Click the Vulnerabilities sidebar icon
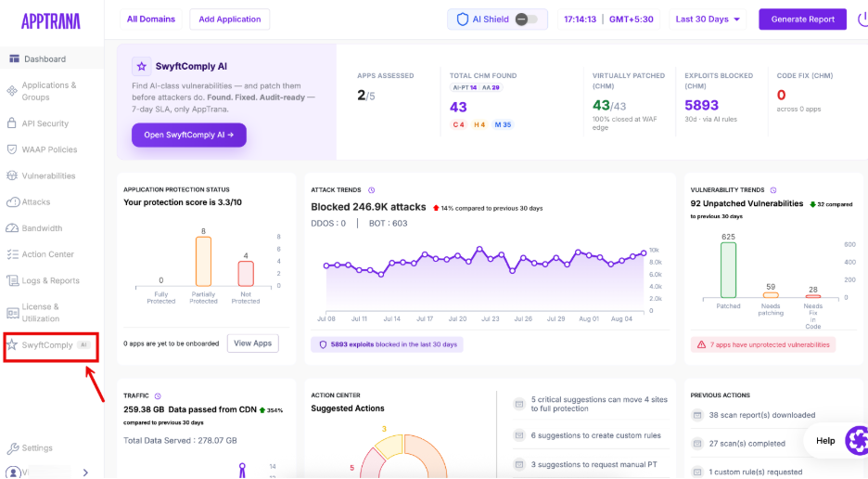This screenshot has width=868, height=479. click(x=12, y=175)
